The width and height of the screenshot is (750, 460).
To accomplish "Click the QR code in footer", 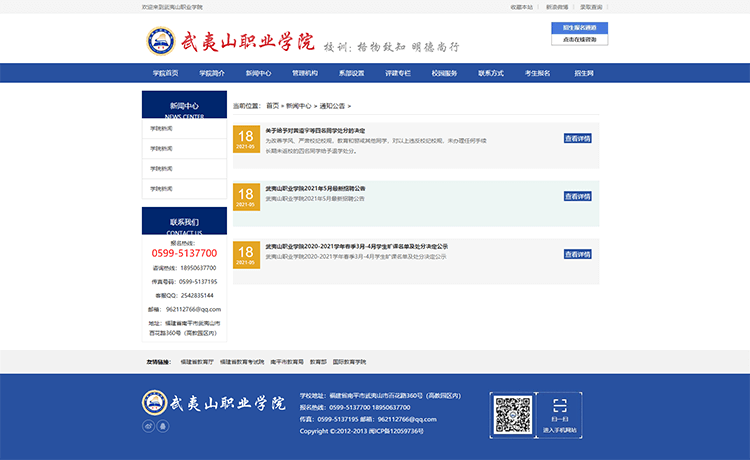I will [x=513, y=415].
